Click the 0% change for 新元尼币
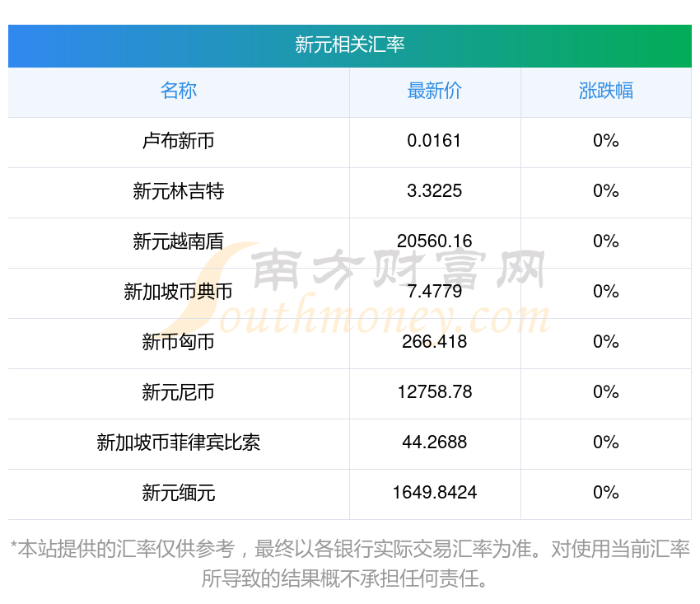Image resolution: width=700 pixels, height=604 pixels. (x=606, y=392)
